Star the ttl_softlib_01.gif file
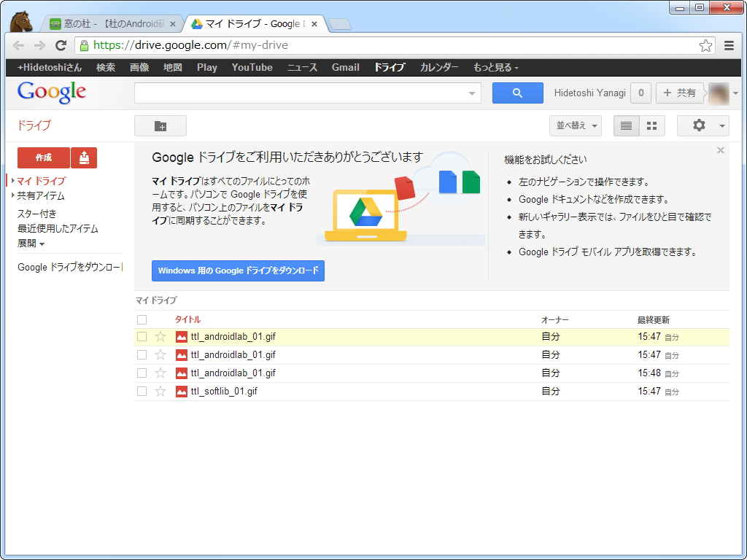Screen dimensions: 747x560 click(160, 391)
